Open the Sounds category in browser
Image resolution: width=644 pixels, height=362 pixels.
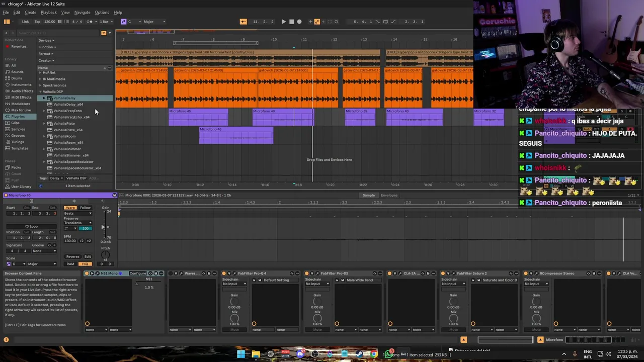[17, 72]
